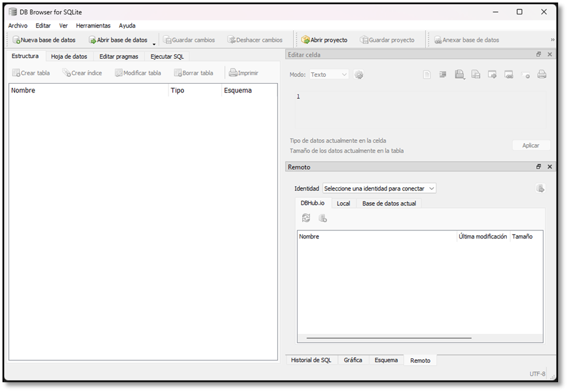Screen dimensions: 568x392
Task: Open the Editar menu
Action: tap(43, 26)
